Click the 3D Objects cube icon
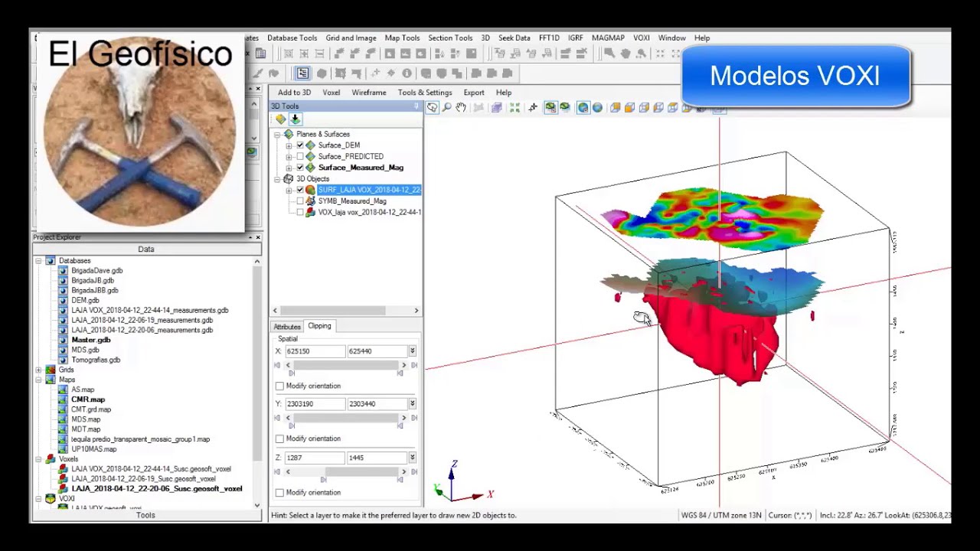The height and width of the screenshot is (551, 980). tap(289, 179)
